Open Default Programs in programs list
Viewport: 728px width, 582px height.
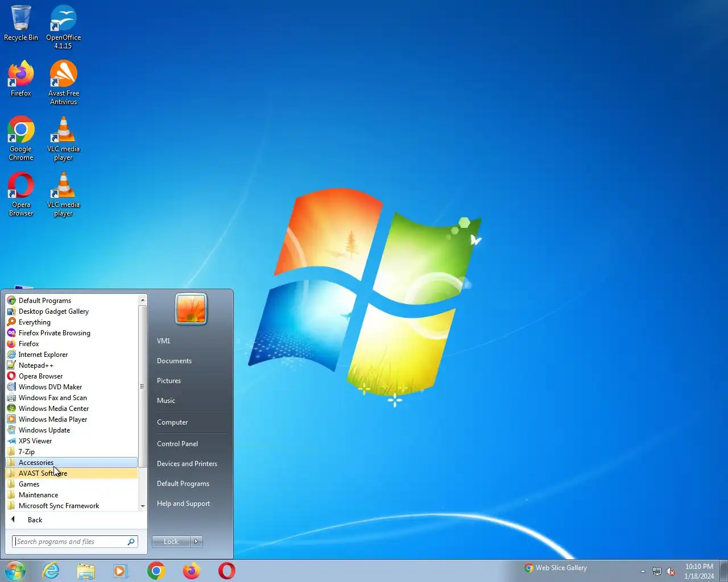point(72,300)
